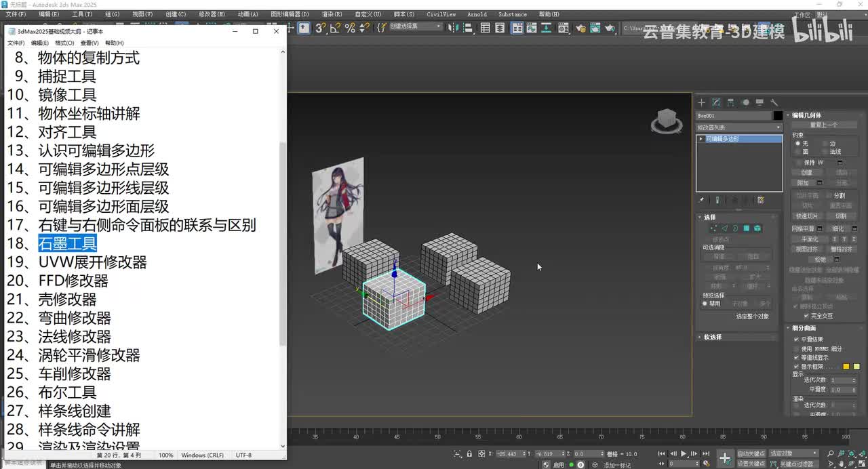
Task: Click the large Set Key plus button
Action: [x=725, y=459]
